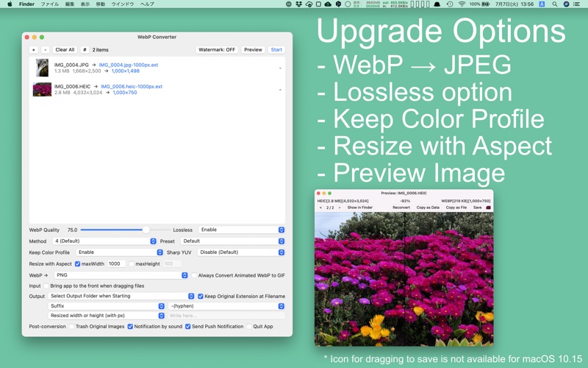Open the ウインドウ menu
588x368 pixels.
coord(122,4)
